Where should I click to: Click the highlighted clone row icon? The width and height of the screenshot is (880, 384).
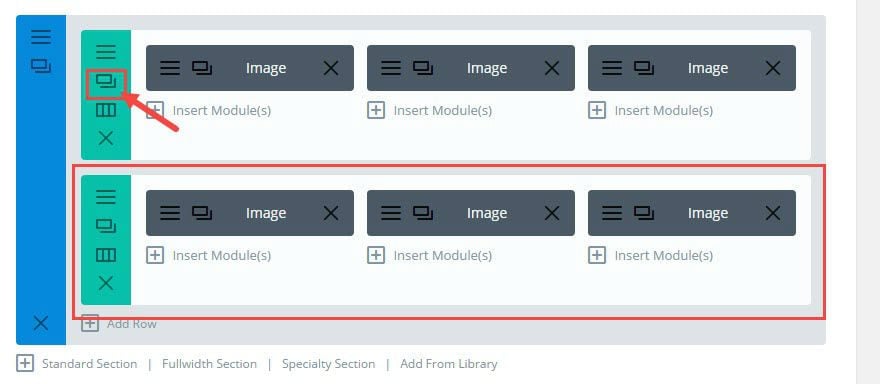pos(106,83)
